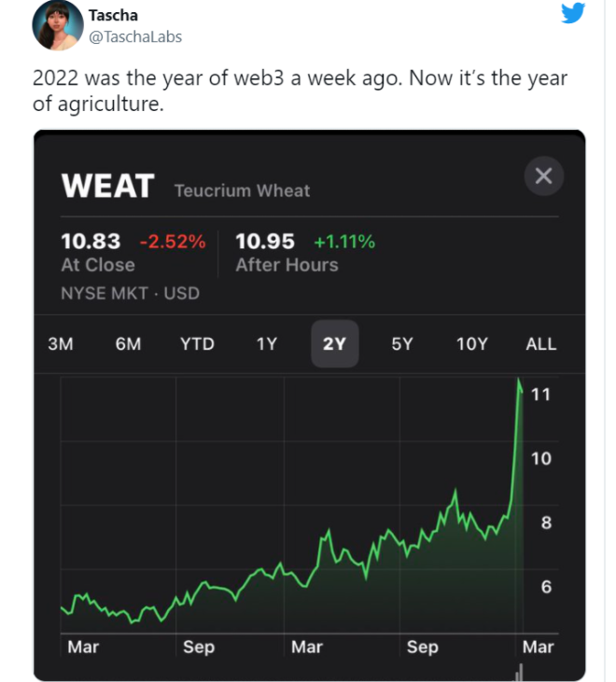Select the 3M time range tab
Viewport: 616px width, 682px height.
pos(60,343)
